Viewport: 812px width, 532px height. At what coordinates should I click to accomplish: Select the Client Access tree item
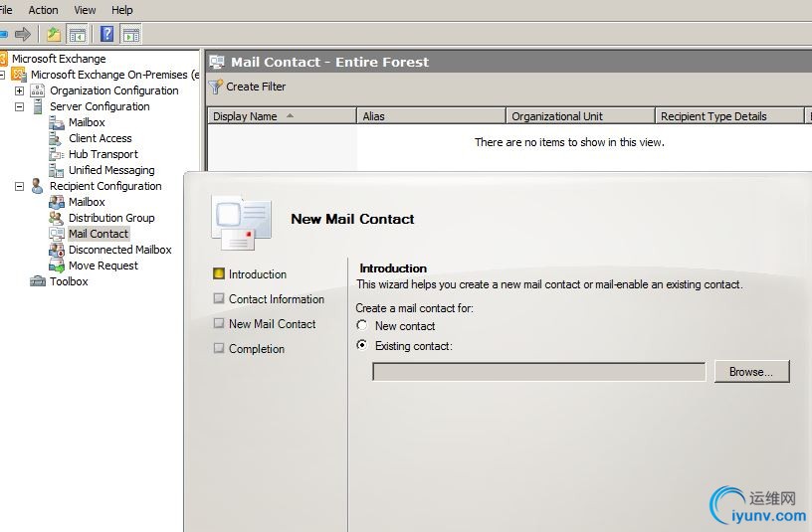[x=100, y=138]
